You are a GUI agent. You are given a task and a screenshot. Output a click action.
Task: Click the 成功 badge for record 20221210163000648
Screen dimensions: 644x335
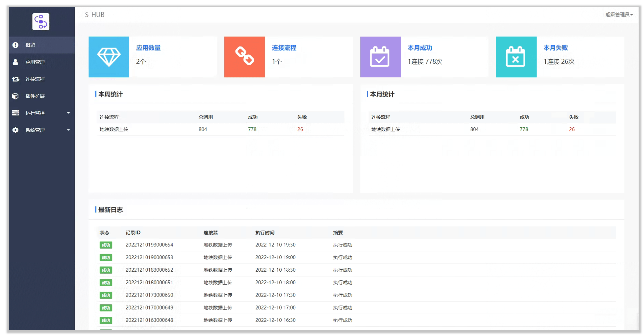(x=106, y=320)
